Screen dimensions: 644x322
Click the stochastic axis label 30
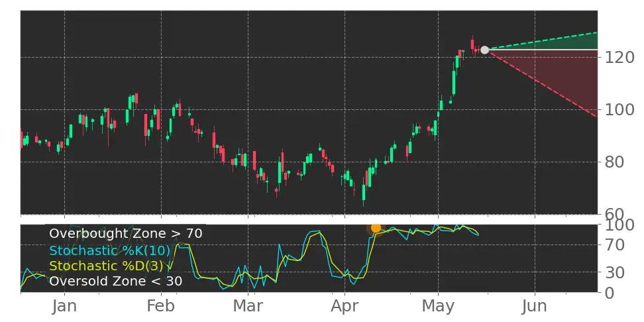tap(614, 272)
